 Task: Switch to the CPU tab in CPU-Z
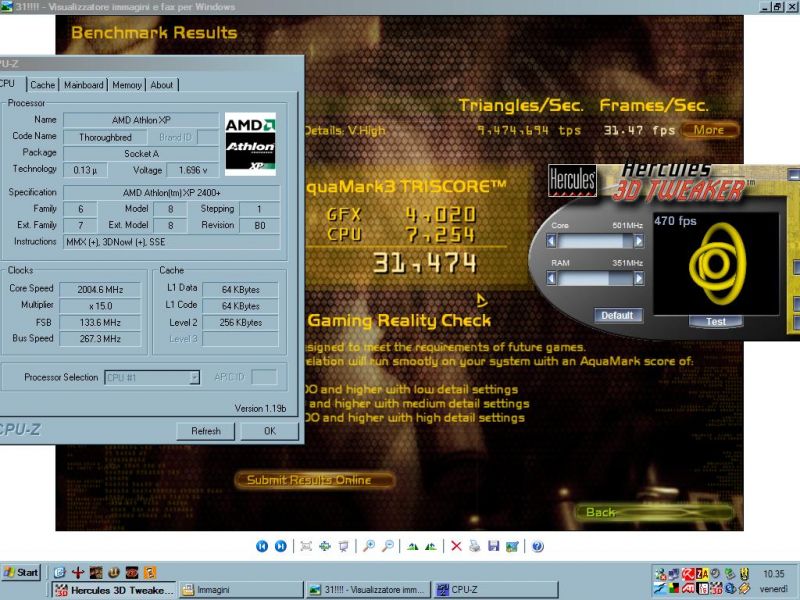8,84
